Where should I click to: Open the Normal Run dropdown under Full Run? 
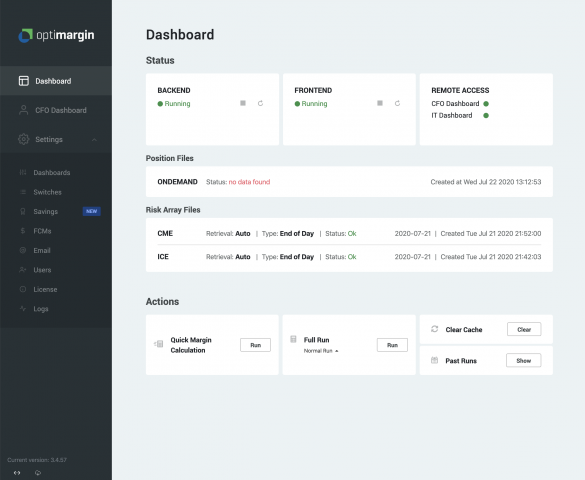point(321,351)
